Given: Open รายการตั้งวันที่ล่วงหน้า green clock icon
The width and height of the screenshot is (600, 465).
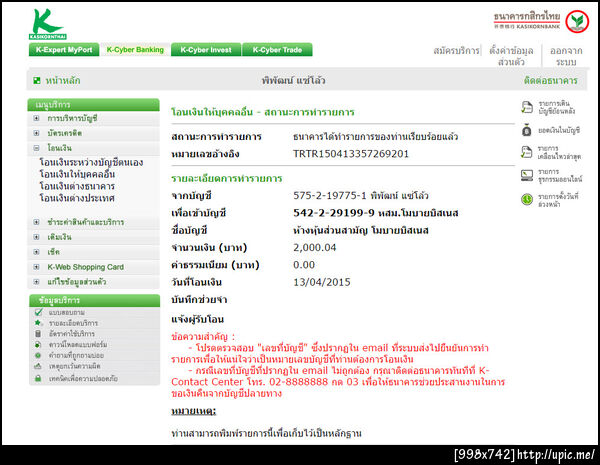Looking at the screenshot, I should [x=527, y=199].
